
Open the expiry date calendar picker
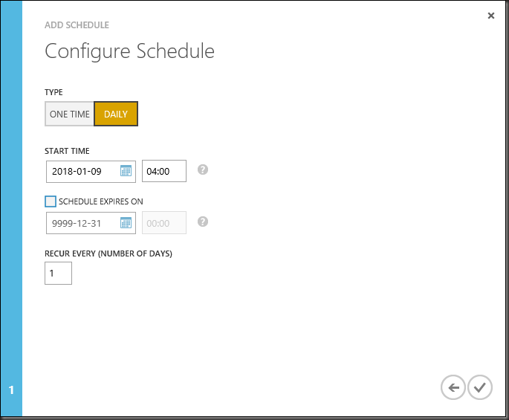point(126,222)
